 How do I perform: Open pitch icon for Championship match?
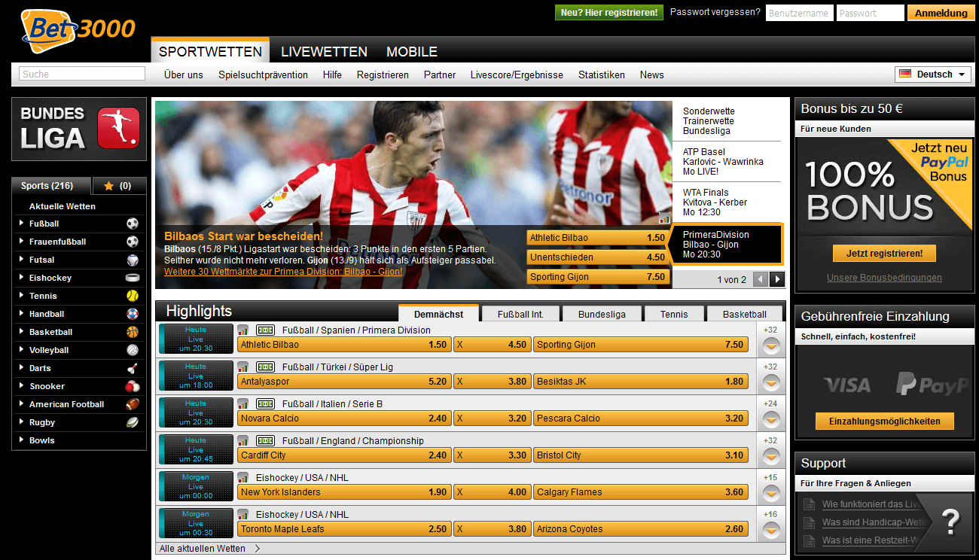tap(265, 440)
